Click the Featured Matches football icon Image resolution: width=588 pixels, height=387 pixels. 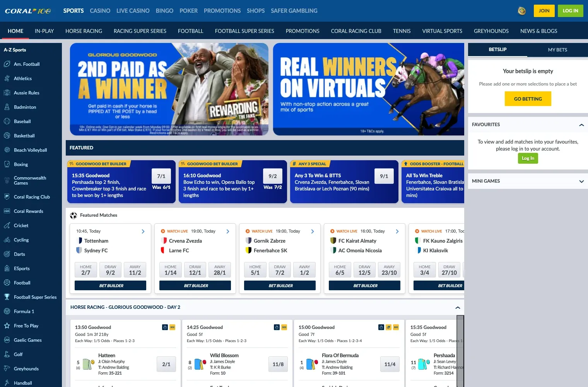(73, 216)
